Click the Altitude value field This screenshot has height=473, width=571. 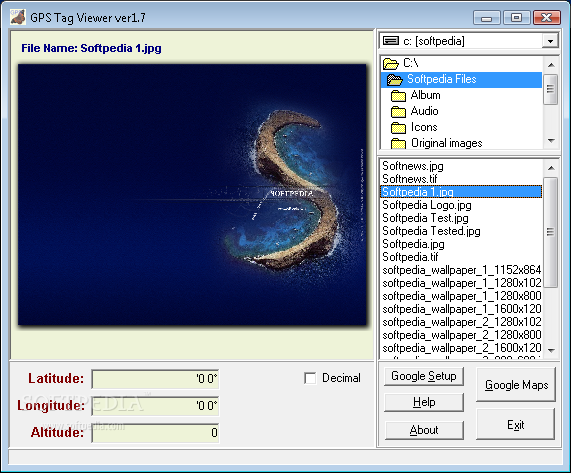click(155, 433)
